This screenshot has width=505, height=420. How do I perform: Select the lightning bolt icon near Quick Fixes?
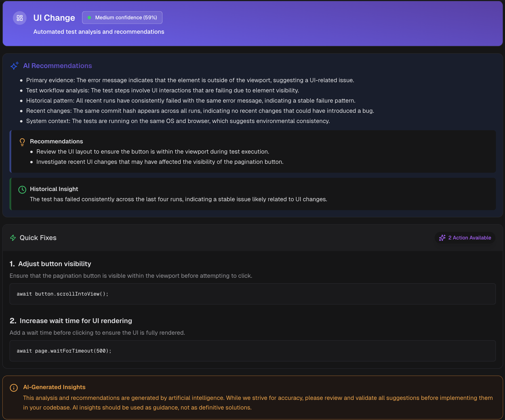13,238
